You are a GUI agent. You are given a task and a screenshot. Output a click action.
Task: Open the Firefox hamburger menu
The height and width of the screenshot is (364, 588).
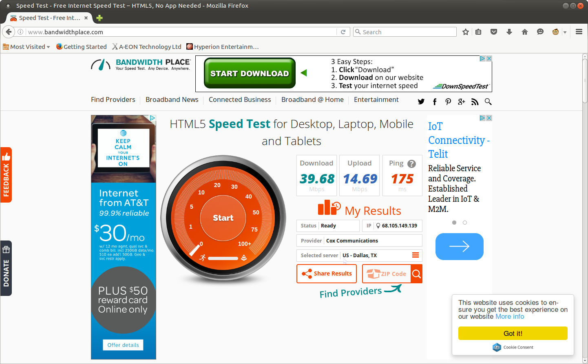579,32
